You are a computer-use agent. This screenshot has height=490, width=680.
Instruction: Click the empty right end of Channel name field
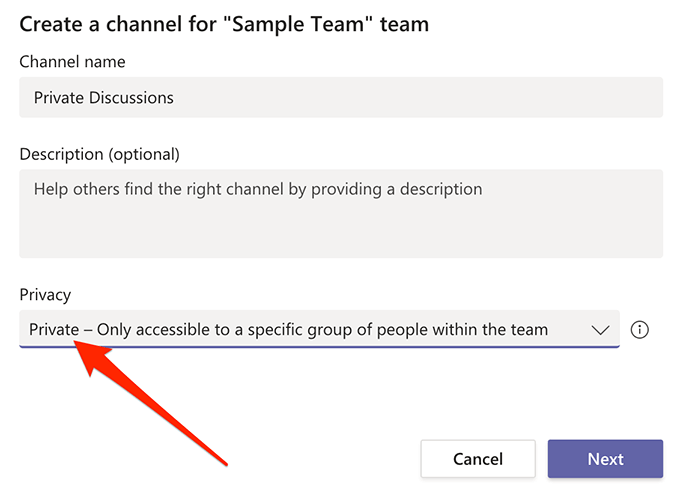pyautogui.click(x=560, y=98)
